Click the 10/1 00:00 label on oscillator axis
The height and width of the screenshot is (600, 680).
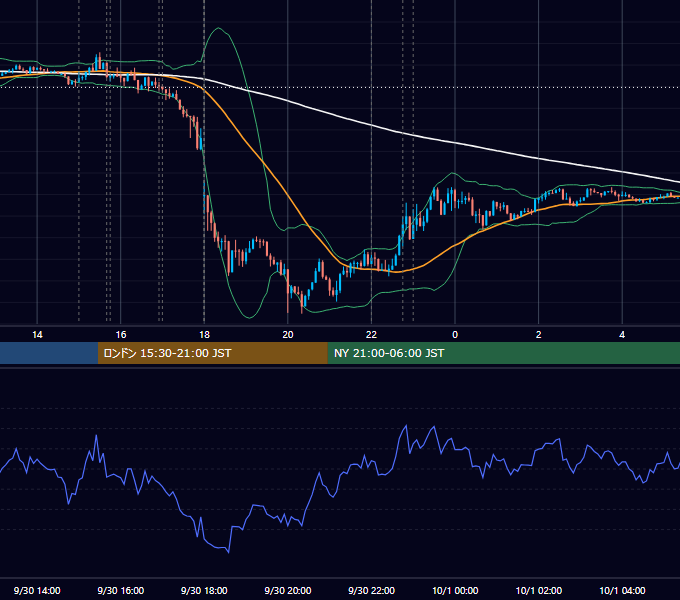(455, 590)
